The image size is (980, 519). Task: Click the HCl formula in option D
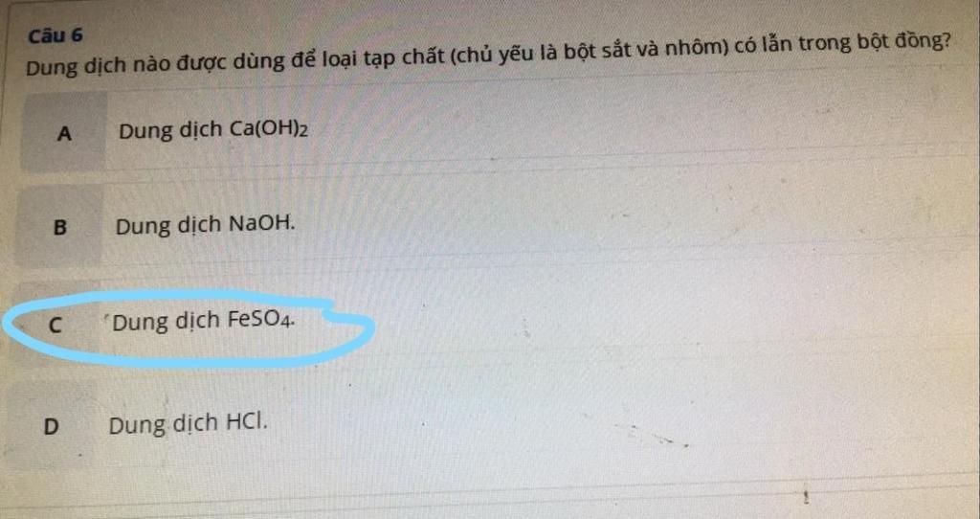pyautogui.click(x=247, y=422)
